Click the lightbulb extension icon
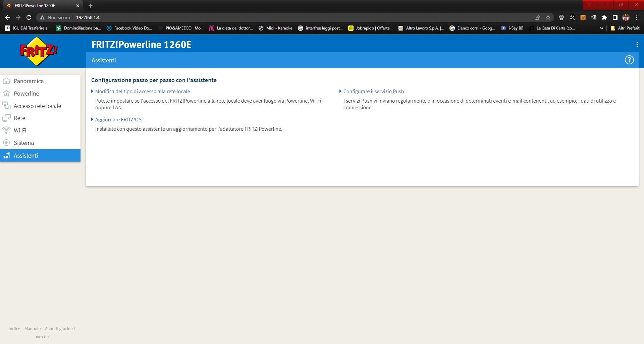This screenshot has height=344, width=644. (561, 17)
